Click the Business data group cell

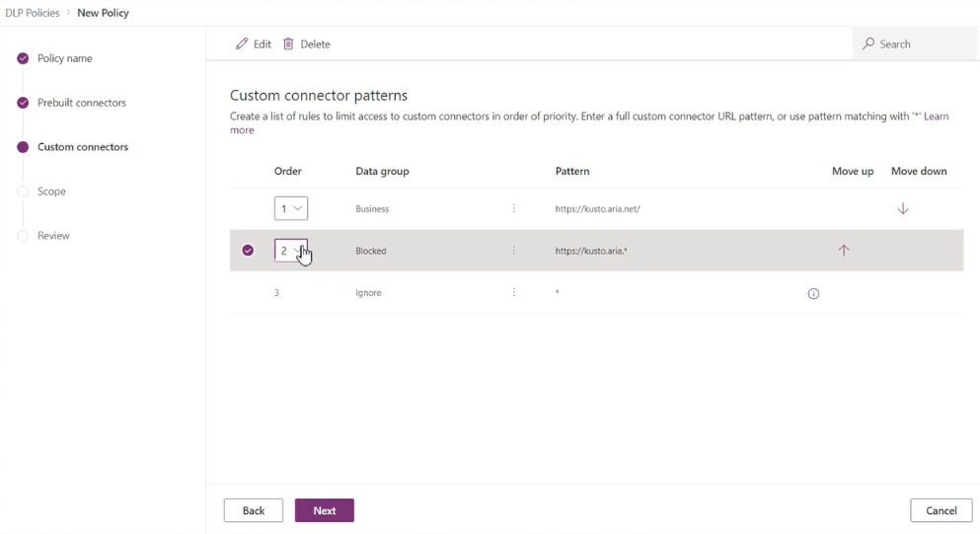tap(372, 209)
